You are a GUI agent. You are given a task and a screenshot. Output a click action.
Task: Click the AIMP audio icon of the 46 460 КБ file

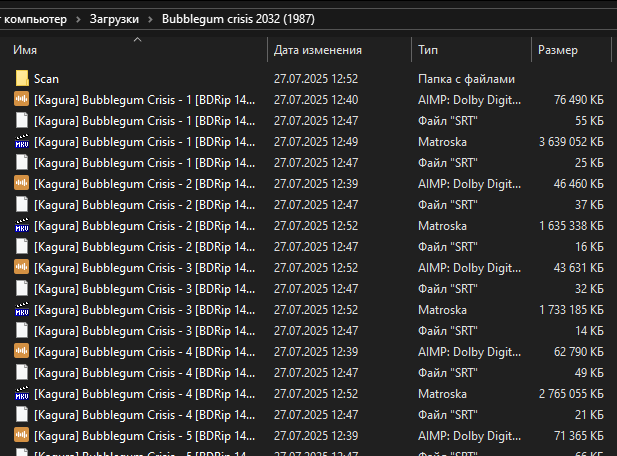[22, 183]
